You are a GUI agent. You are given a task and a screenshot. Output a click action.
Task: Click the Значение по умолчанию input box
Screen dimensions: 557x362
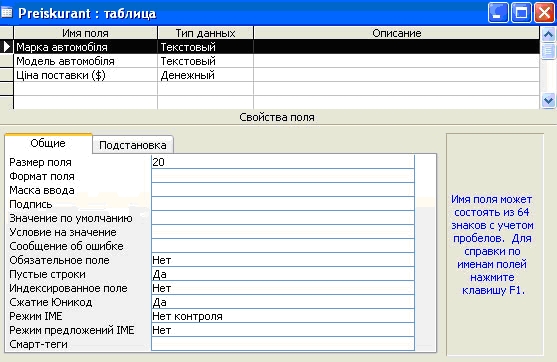tap(283, 218)
